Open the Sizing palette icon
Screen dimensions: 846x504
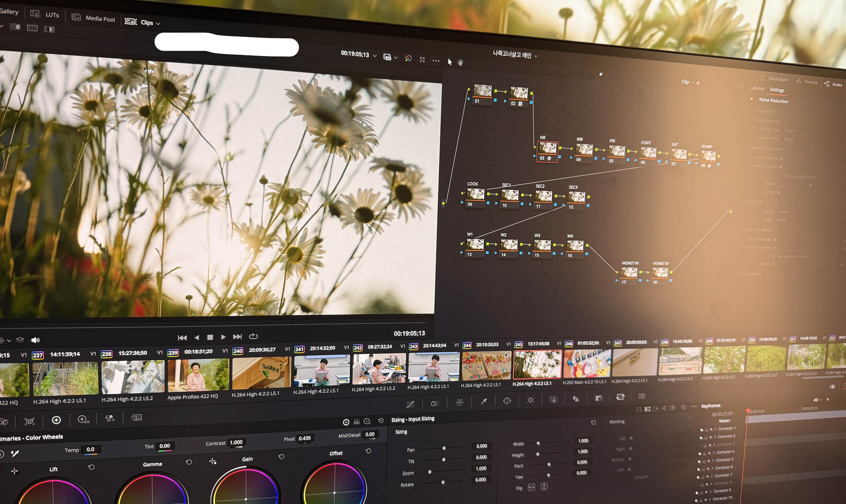pyautogui.click(x=620, y=397)
